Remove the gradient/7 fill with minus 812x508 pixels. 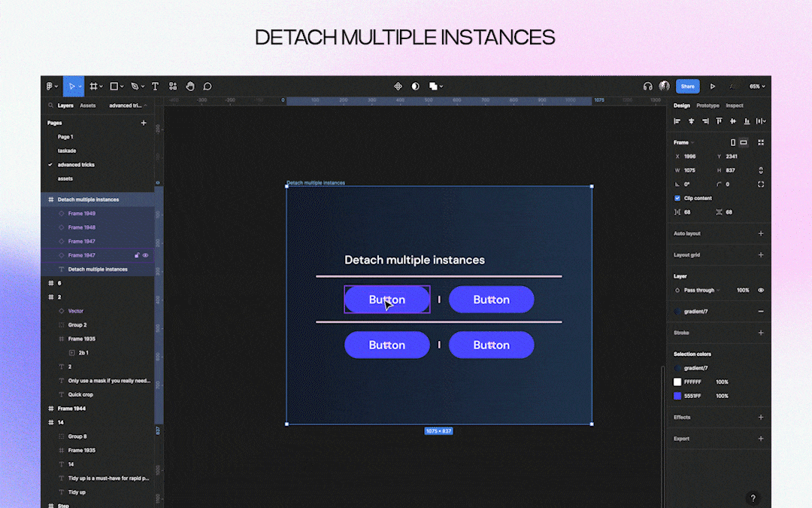click(x=761, y=312)
